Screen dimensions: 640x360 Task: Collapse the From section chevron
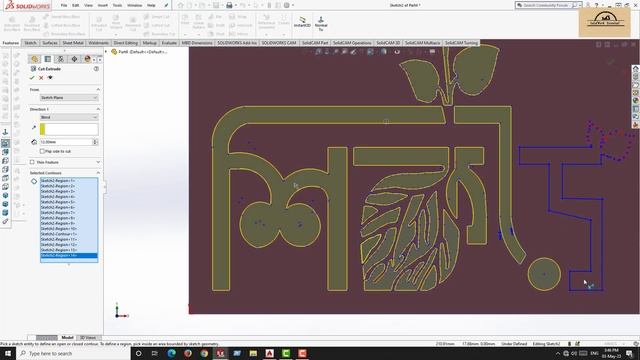tap(98, 89)
